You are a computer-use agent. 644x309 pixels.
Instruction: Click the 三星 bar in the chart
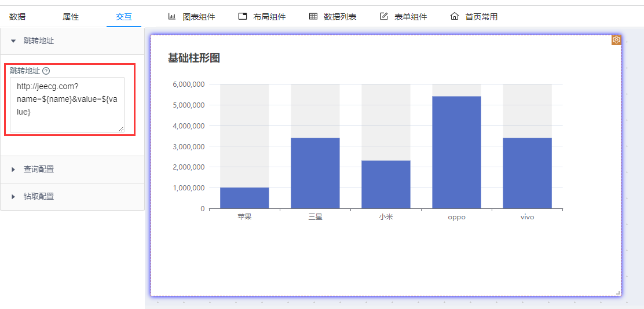(x=315, y=173)
